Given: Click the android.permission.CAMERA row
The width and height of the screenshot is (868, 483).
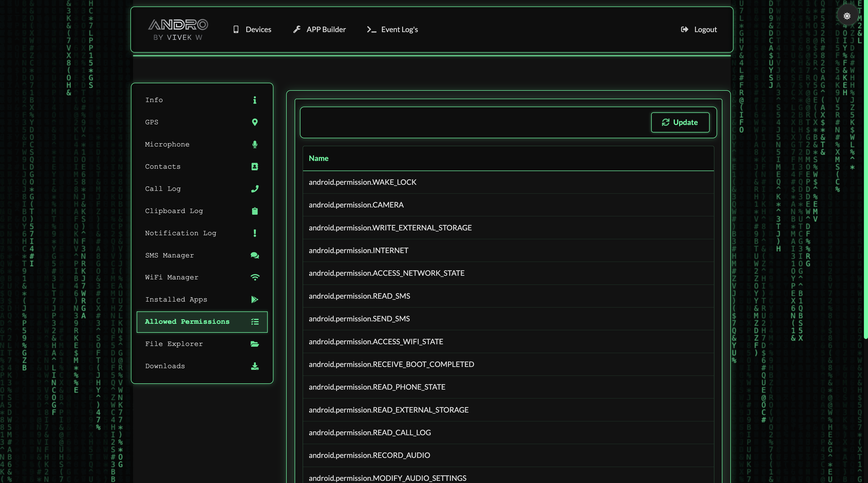Looking at the screenshot, I should (356, 205).
